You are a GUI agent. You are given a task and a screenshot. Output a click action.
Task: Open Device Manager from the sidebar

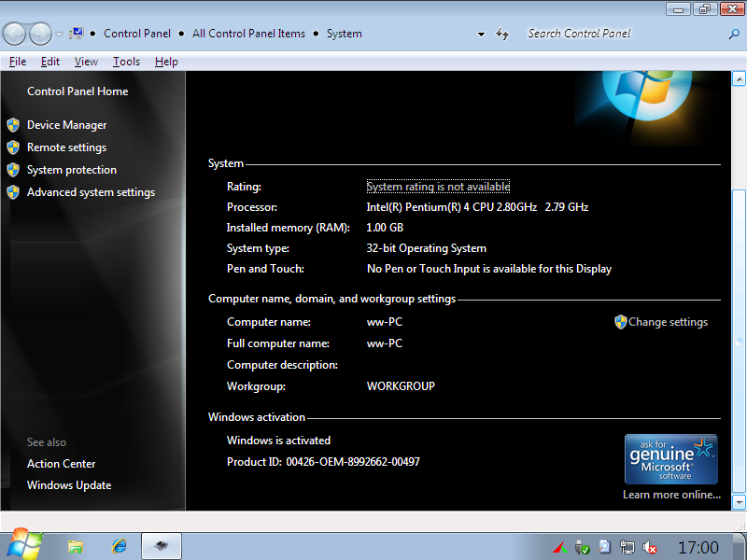(66, 125)
